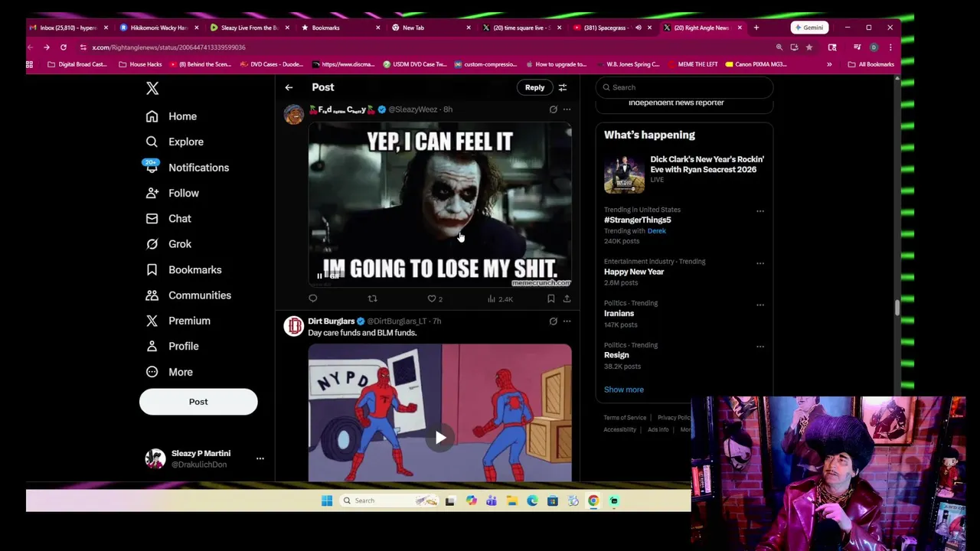Switch to Bookmarks browser tab
This screenshot has width=980, height=551.
coord(339,28)
